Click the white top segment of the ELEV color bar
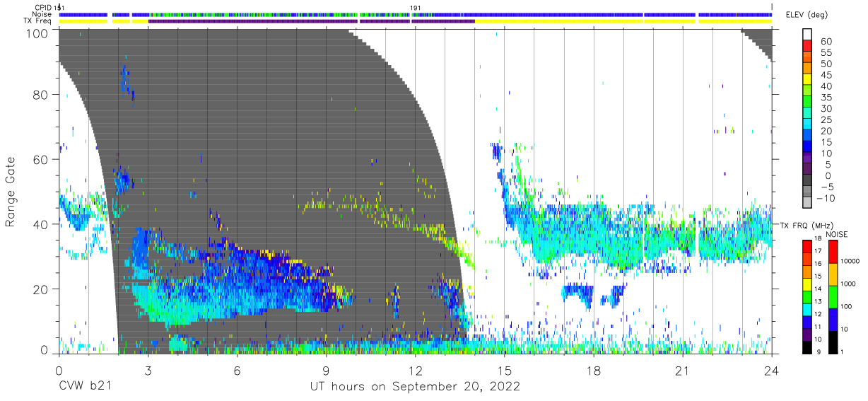868x401 pixels. 807,34
